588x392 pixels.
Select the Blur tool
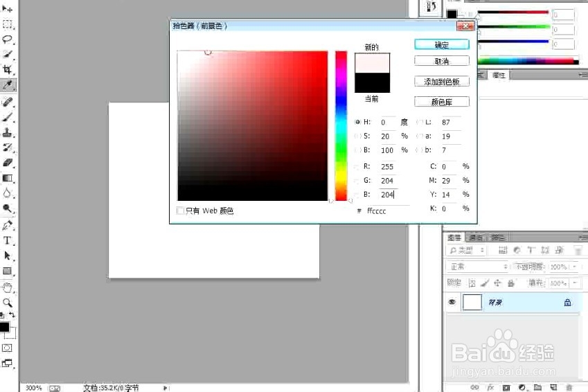[7, 193]
